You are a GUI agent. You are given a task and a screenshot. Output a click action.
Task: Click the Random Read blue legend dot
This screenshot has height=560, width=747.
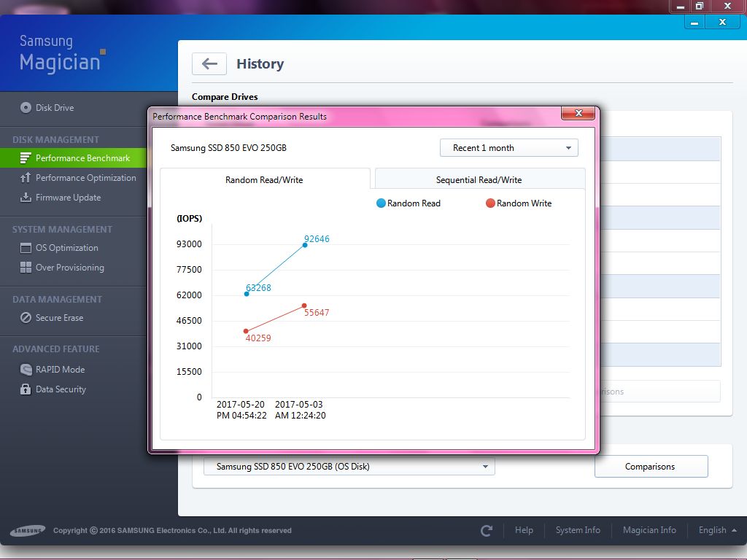tap(381, 203)
